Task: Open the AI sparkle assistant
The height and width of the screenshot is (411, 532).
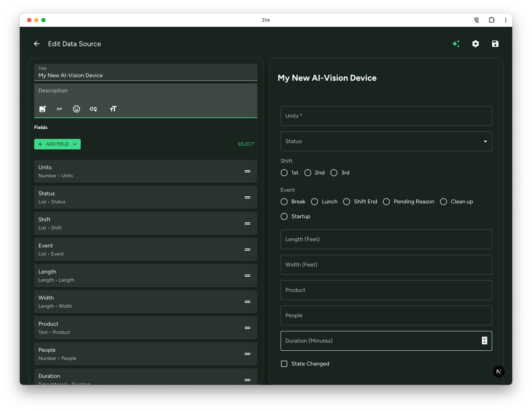Action: tap(456, 44)
